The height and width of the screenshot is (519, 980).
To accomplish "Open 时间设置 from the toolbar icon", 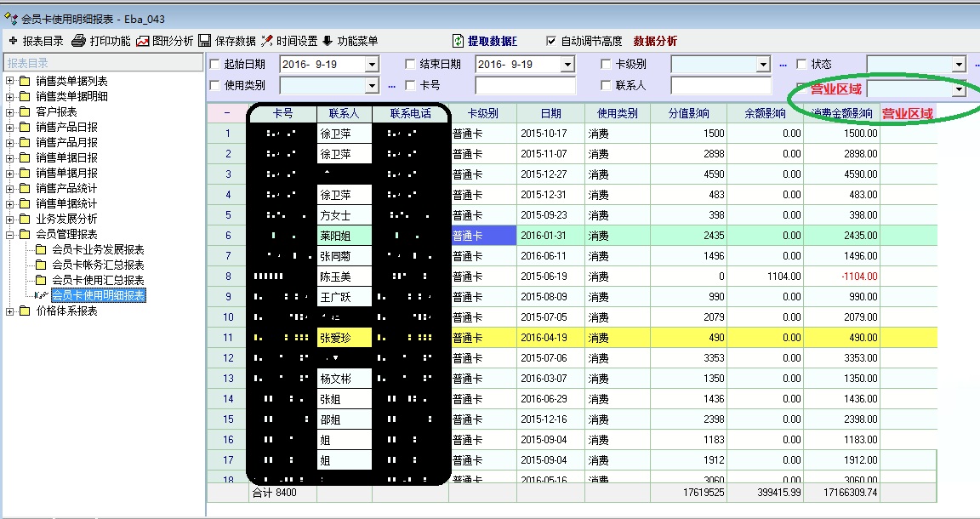I will [267, 41].
